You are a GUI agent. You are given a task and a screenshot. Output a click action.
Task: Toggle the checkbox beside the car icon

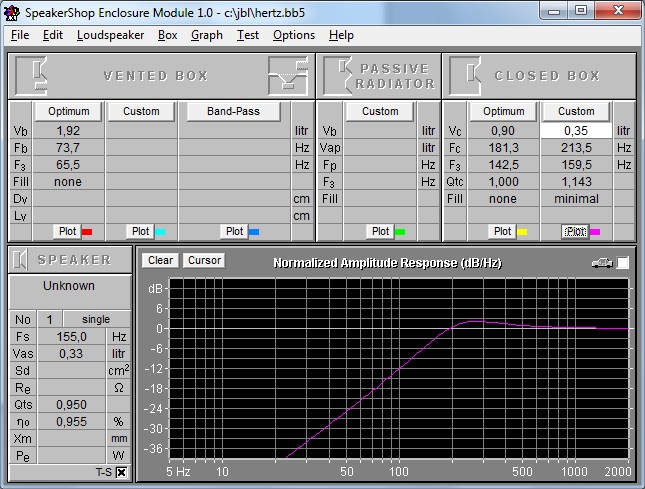(623, 262)
